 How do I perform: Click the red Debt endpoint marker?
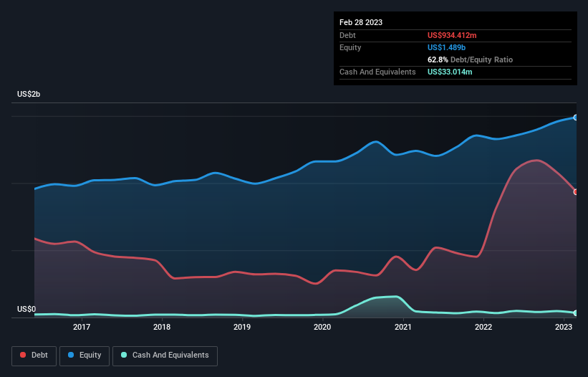coord(576,191)
